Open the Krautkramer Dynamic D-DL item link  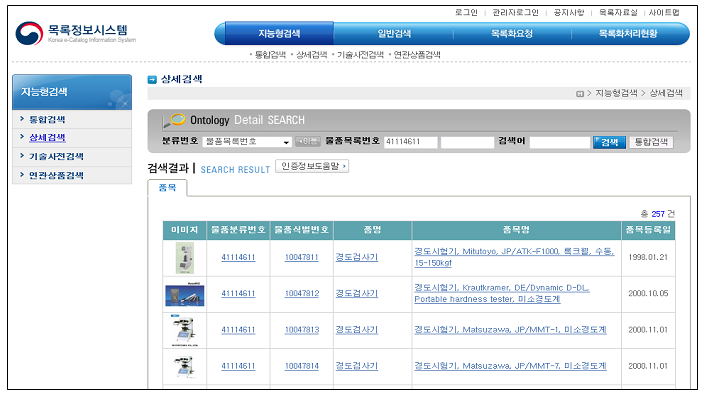(x=502, y=294)
